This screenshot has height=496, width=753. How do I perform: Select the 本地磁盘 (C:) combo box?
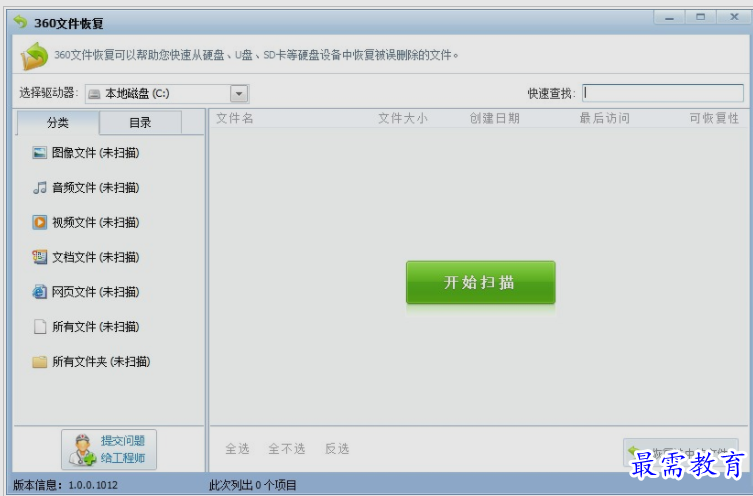(x=167, y=94)
